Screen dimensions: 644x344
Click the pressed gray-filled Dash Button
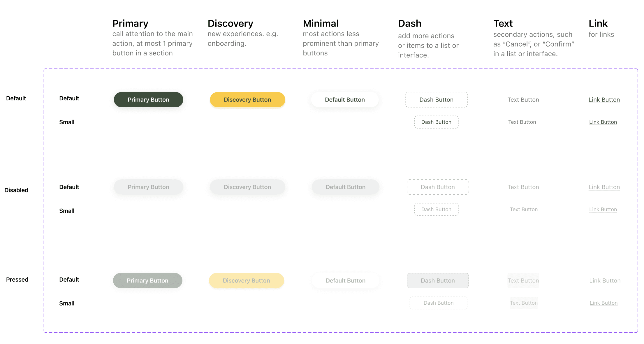tap(438, 281)
